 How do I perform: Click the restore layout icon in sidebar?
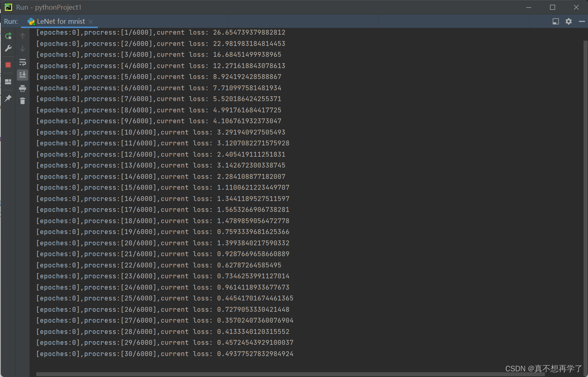click(x=8, y=82)
